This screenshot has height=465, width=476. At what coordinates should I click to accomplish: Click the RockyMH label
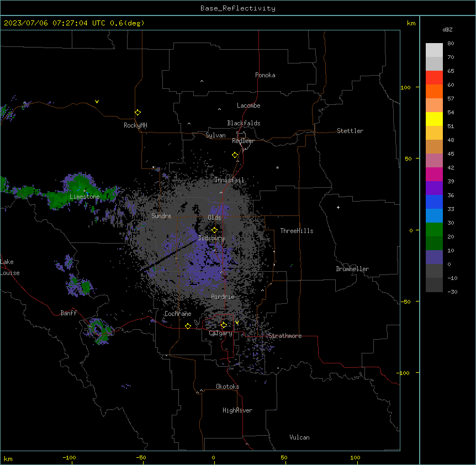click(x=135, y=125)
